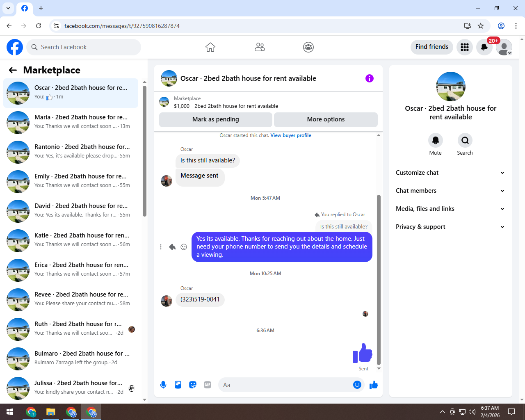Image resolution: width=525 pixels, height=420 pixels.
Task: Open the Rantonio conversation
Action: point(71,152)
